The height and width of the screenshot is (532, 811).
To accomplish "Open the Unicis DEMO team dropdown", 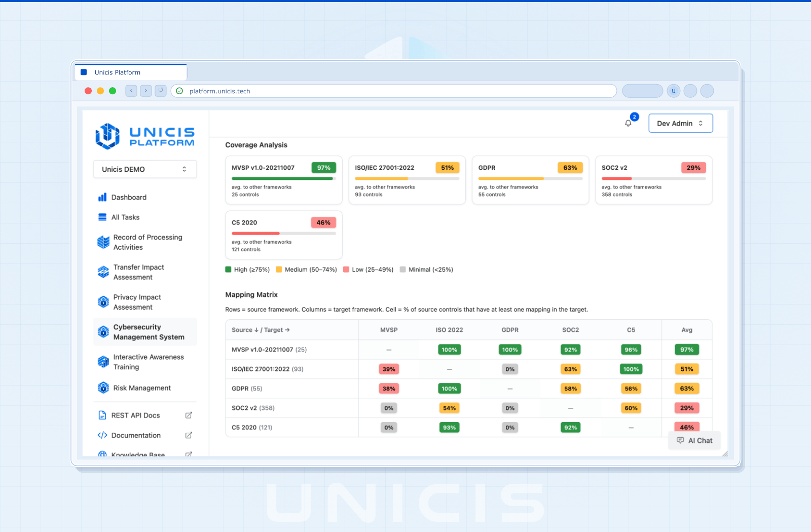I will point(145,169).
